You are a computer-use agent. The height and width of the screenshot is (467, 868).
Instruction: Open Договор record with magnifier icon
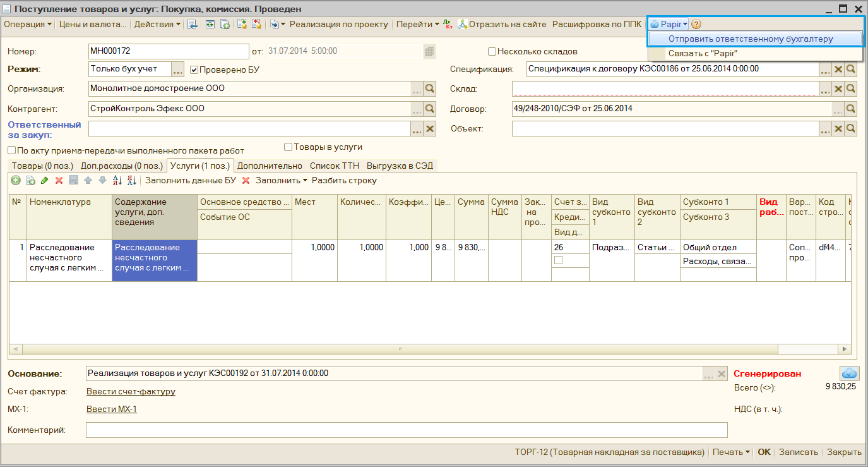click(851, 109)
